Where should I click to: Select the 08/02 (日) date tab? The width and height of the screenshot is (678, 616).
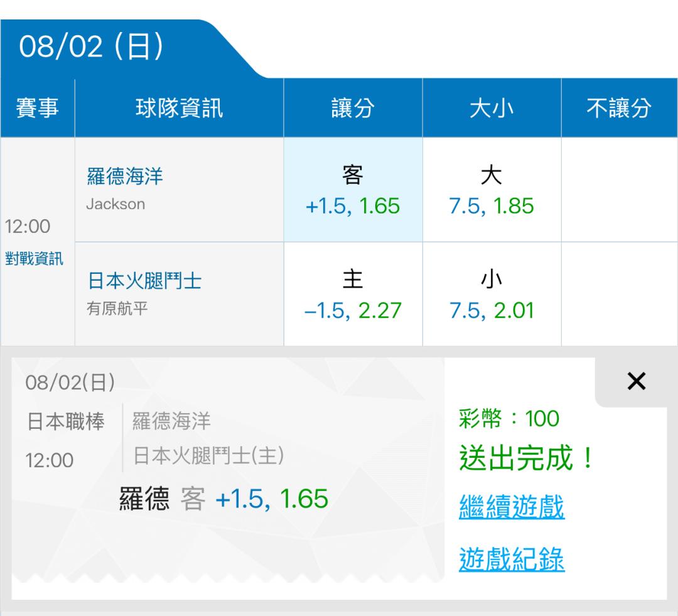coord(91,46)
